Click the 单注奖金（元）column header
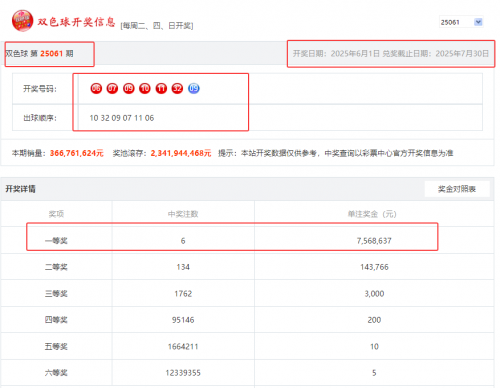The image size is (500, 388). (372, 214)
